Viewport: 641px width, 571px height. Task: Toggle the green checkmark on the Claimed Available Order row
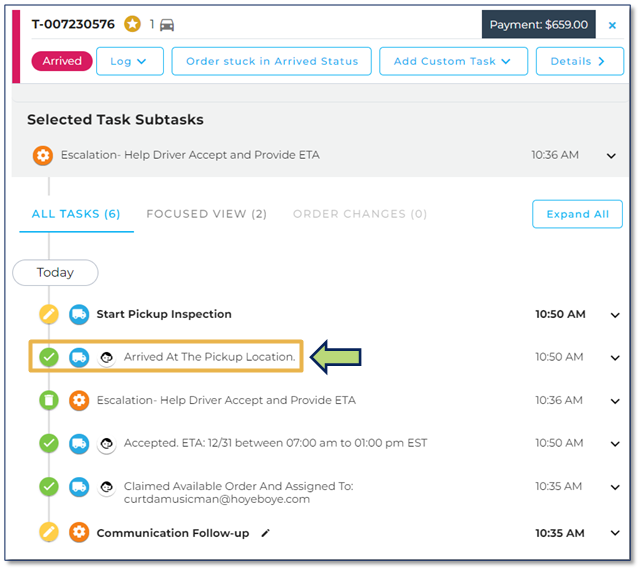49,487
